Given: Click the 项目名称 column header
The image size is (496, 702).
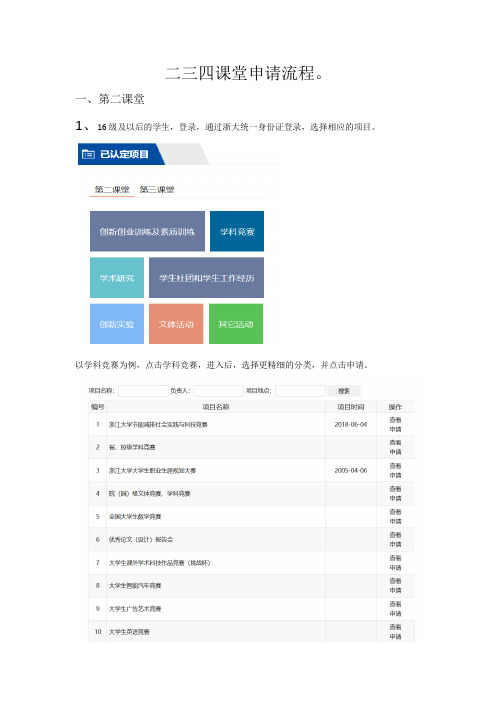Looking at the screenshot, I should coord(216,407).
